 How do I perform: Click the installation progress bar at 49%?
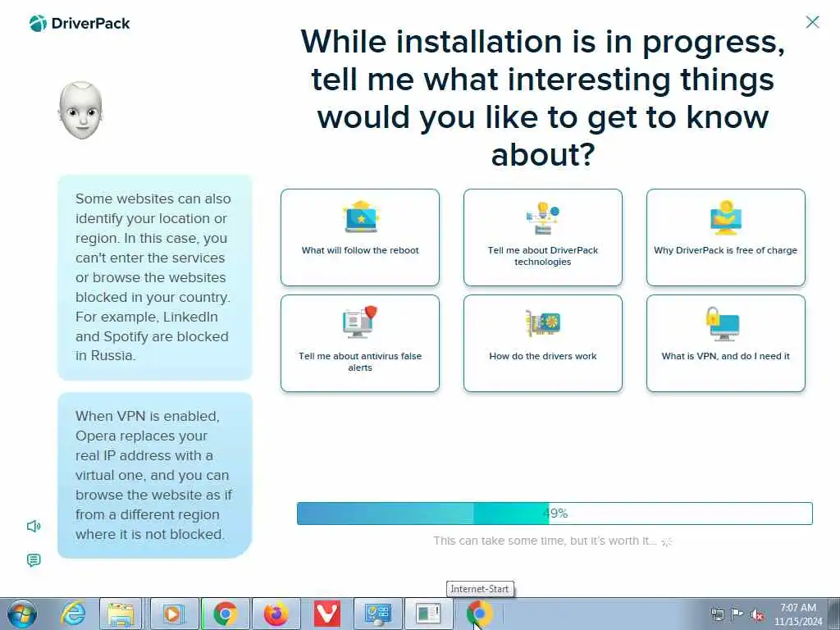[555, 514]
